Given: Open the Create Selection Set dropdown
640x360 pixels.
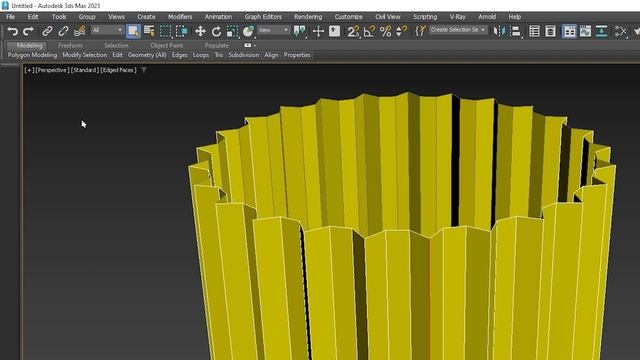Looking at the screenshot, I should click(458, 30).
